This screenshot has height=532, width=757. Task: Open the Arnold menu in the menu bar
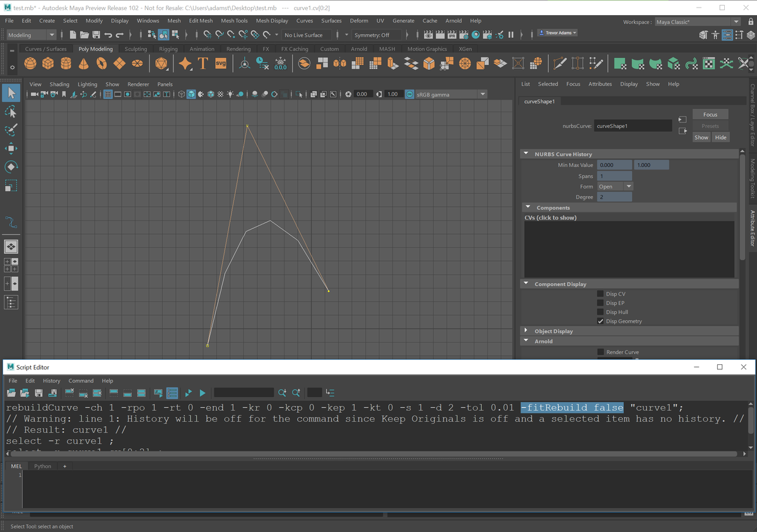(454, 20)
